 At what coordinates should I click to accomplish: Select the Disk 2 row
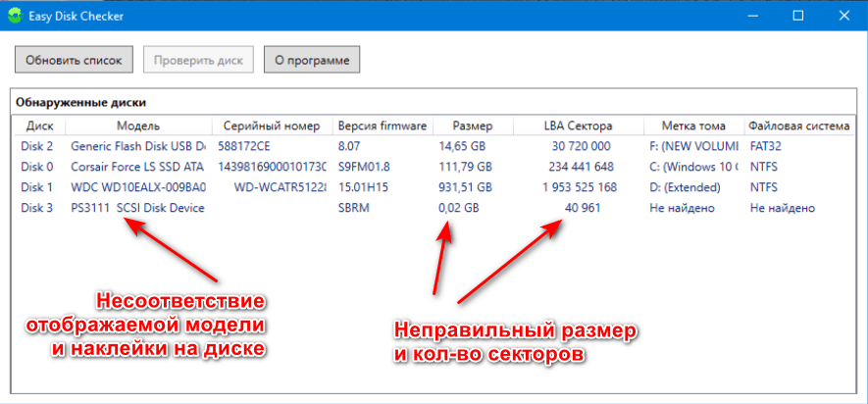(x=433, y=147)
